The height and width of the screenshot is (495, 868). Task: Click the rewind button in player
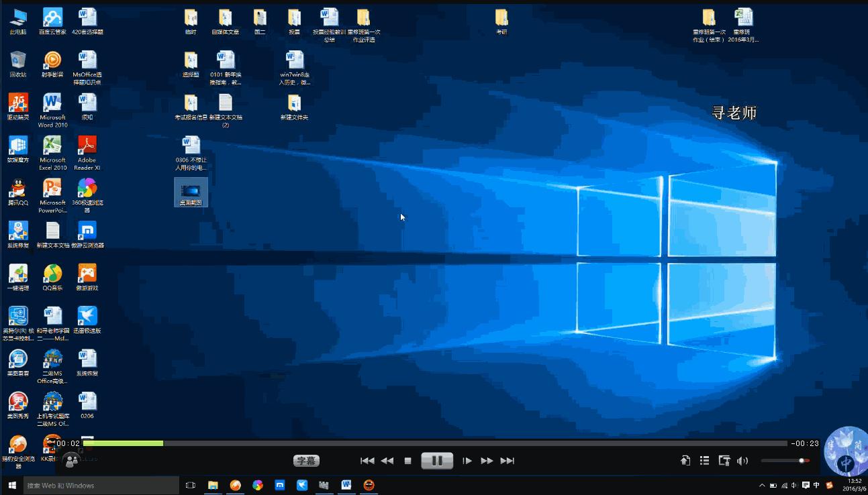387,461
